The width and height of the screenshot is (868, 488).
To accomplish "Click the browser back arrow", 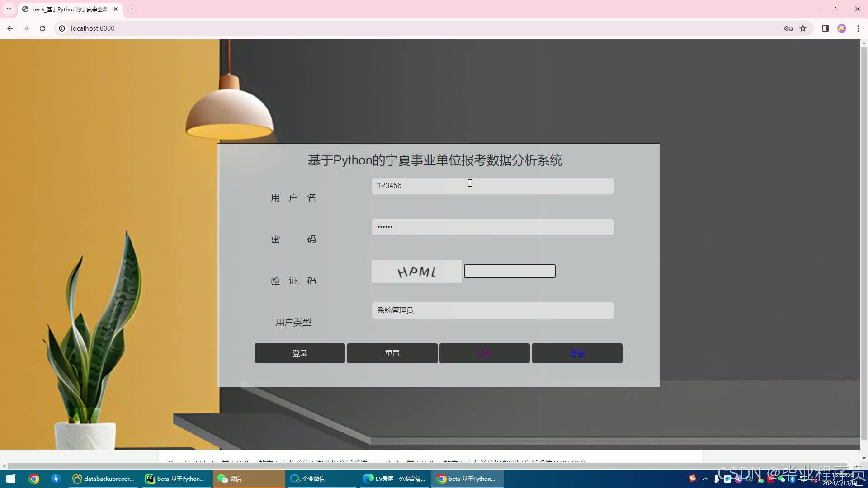I will point(10,28).
